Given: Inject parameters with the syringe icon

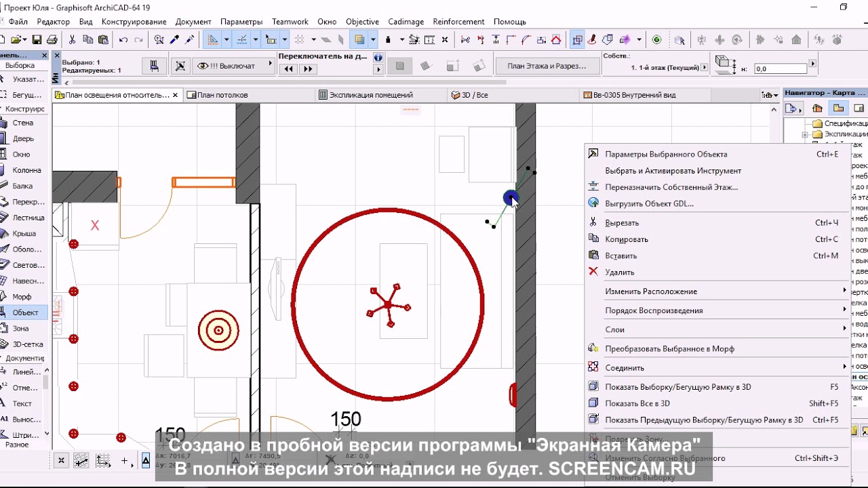Looking at the screenshot, I should [191, 39].
